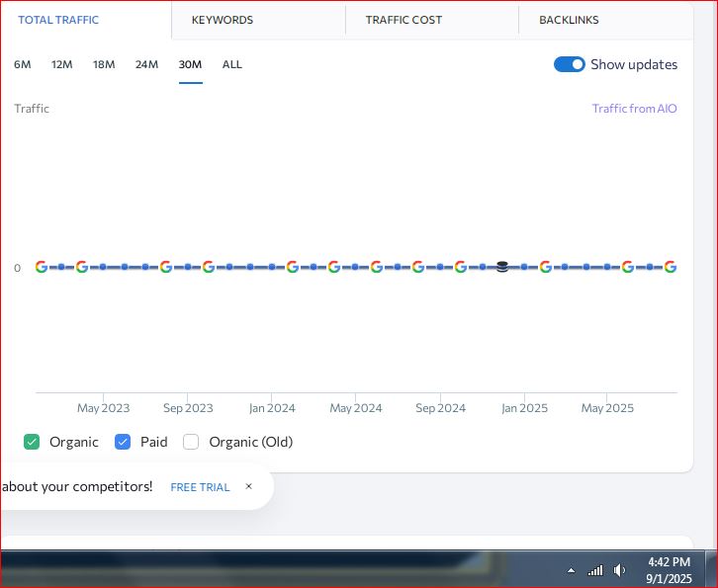Open the Traffic from AIO link

[634, 109]
